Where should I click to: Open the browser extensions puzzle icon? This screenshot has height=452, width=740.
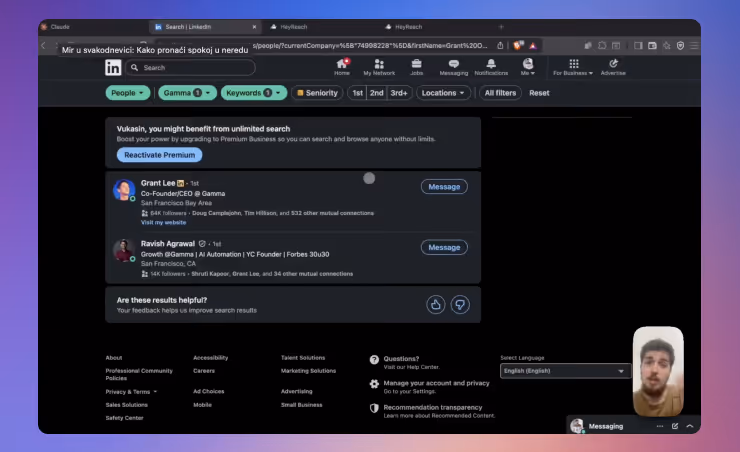(x=602, y=46)
